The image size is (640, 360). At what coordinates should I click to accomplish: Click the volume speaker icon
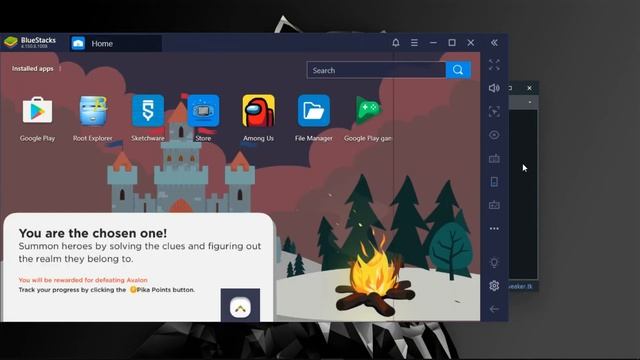tap(494, 88)
